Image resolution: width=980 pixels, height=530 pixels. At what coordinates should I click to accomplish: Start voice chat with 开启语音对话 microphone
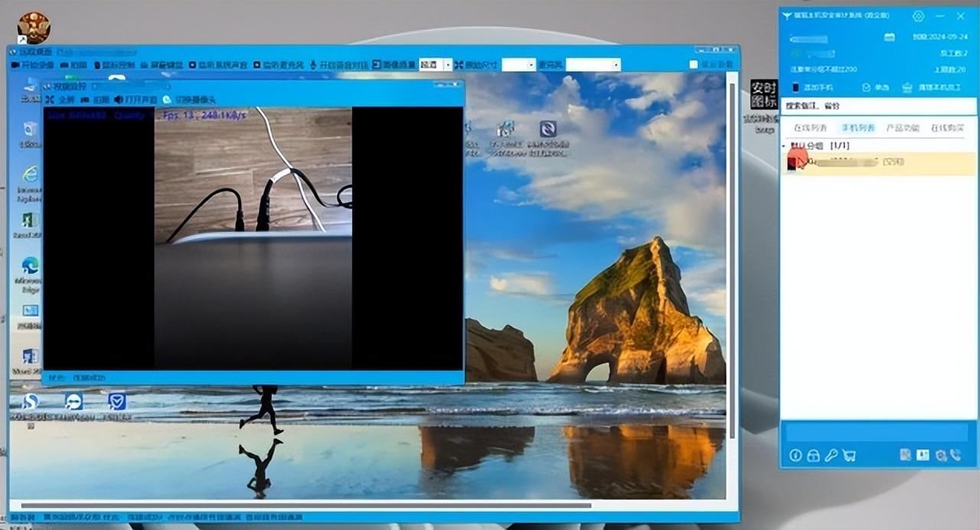[x=314, y=65]
